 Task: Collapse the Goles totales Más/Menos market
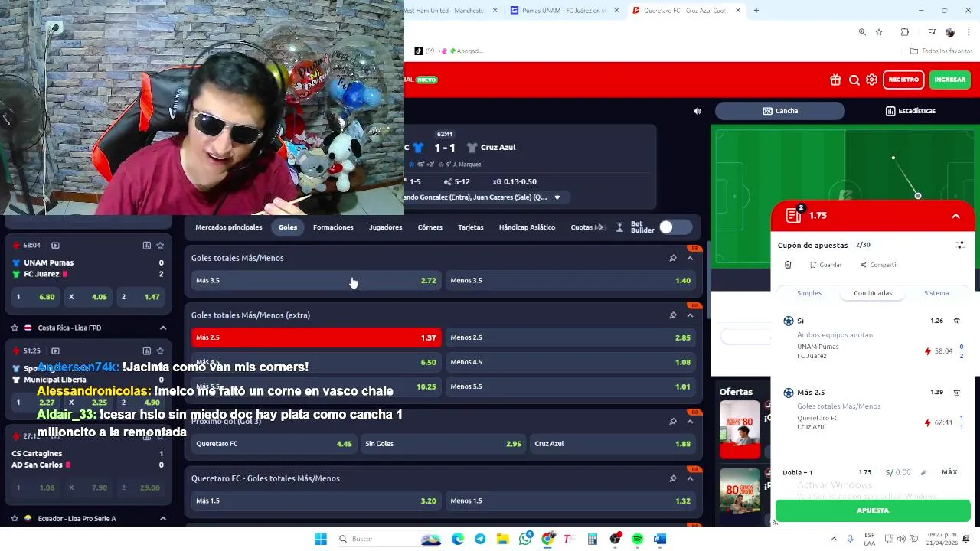[690, 258]
